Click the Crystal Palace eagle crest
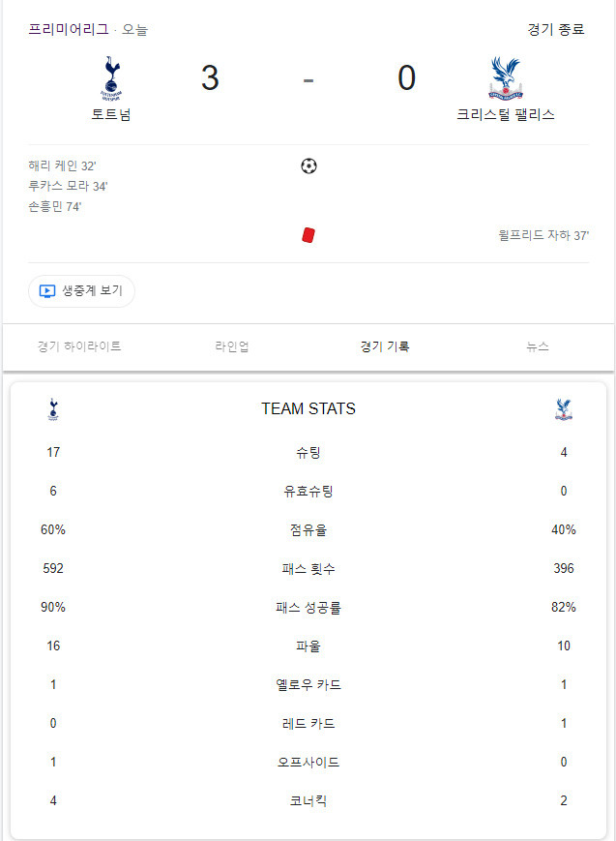 pos(505,78)
